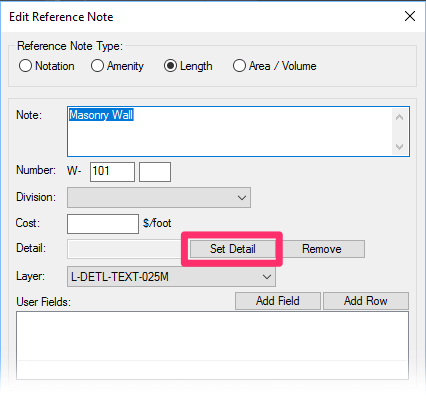Click the Layer dropdown chevron arrow
This screenshot has width=426, height=404.
pos(267,277)
